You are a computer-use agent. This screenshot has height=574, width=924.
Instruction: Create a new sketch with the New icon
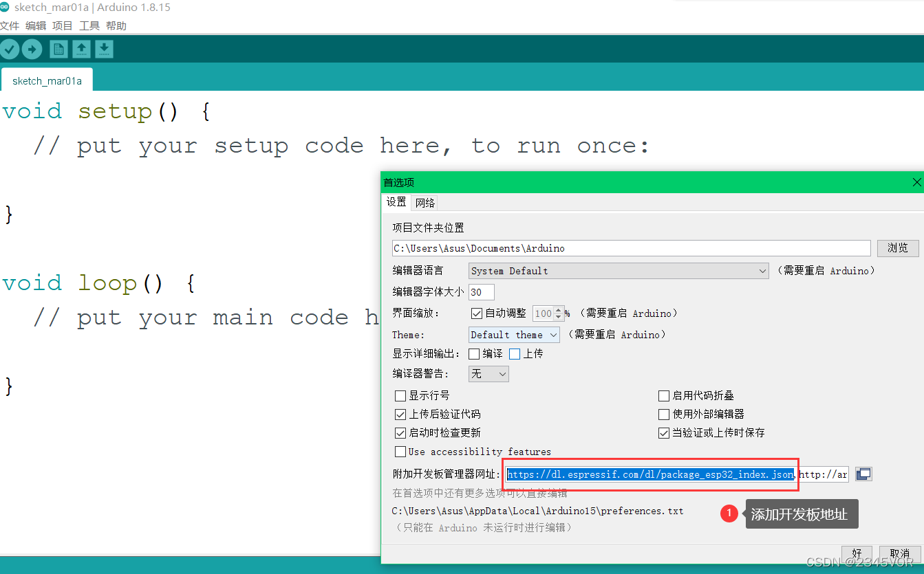pos(58,49)
